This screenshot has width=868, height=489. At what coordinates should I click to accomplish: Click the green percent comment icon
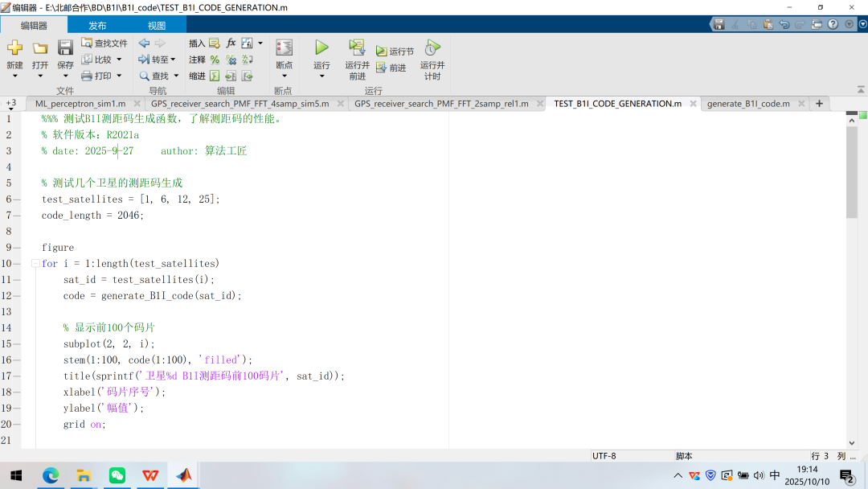[215, 60]
